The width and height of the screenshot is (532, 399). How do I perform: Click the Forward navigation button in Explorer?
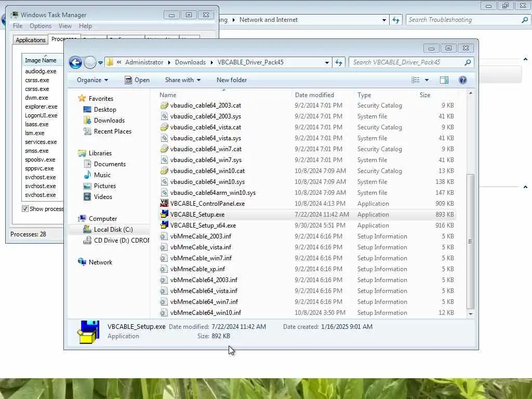tap(90, 62)
